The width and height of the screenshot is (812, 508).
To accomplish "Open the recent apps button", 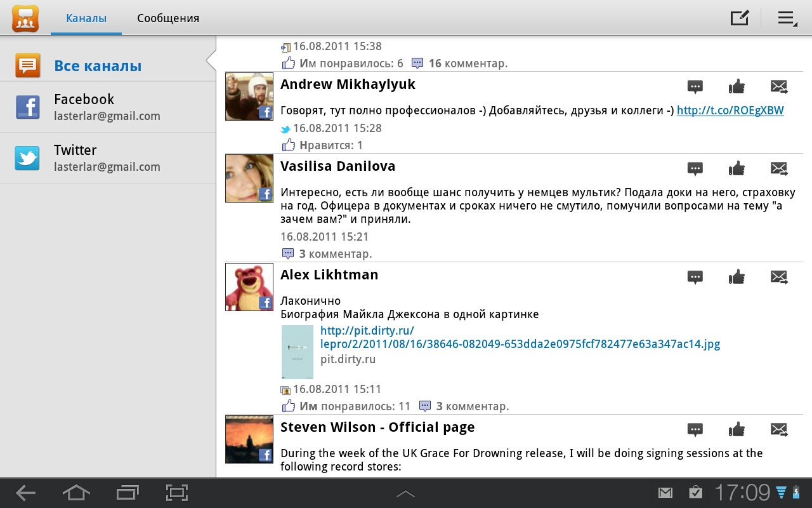I will pyautogui.click(x=127, y=493).
